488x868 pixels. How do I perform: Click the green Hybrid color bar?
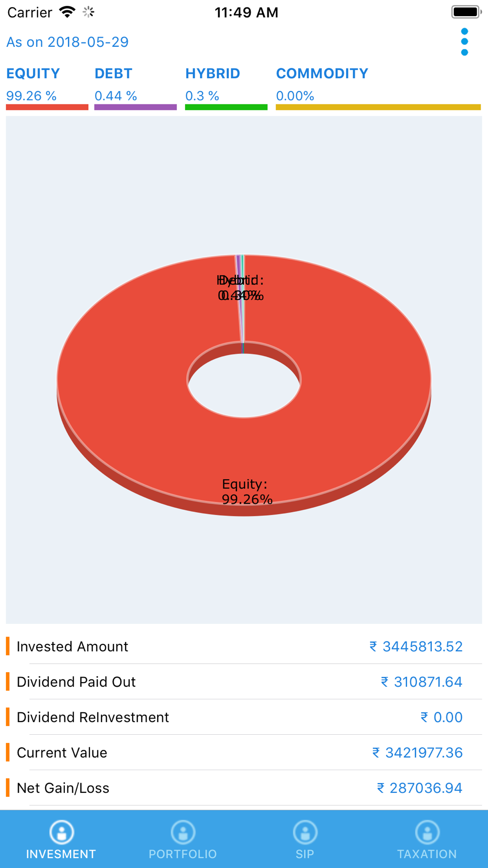pos(226,107)
